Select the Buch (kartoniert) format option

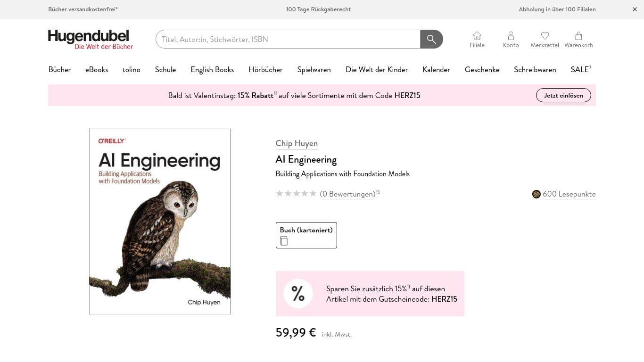click(306, 235)
